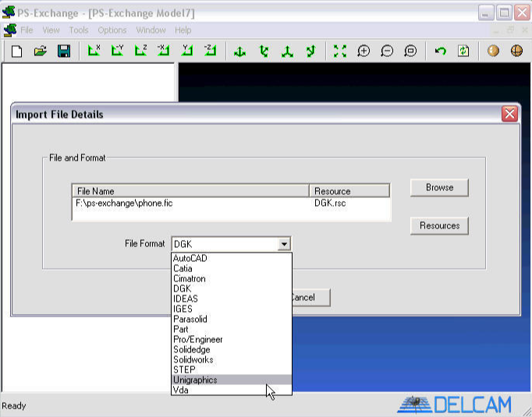532x417 pixels.
Task: Open the View menu
Action: [51, 30]
